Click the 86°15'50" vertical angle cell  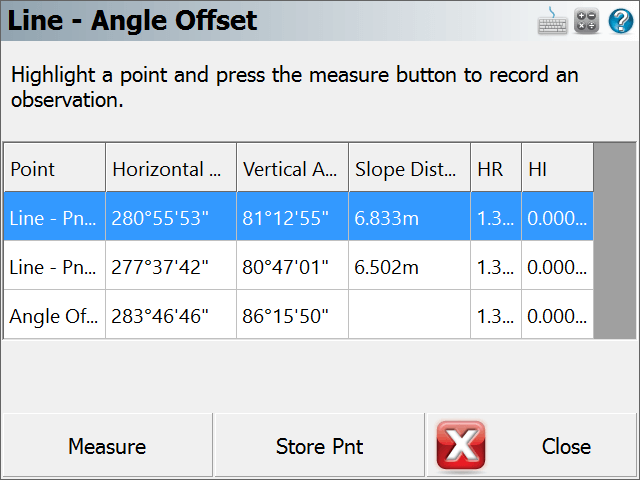point(292,315)
